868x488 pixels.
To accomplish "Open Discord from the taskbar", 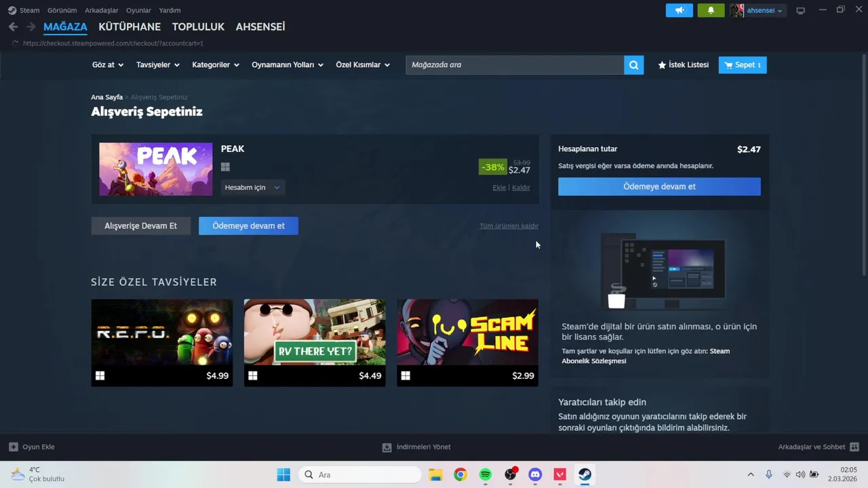I will click(535, 474).
